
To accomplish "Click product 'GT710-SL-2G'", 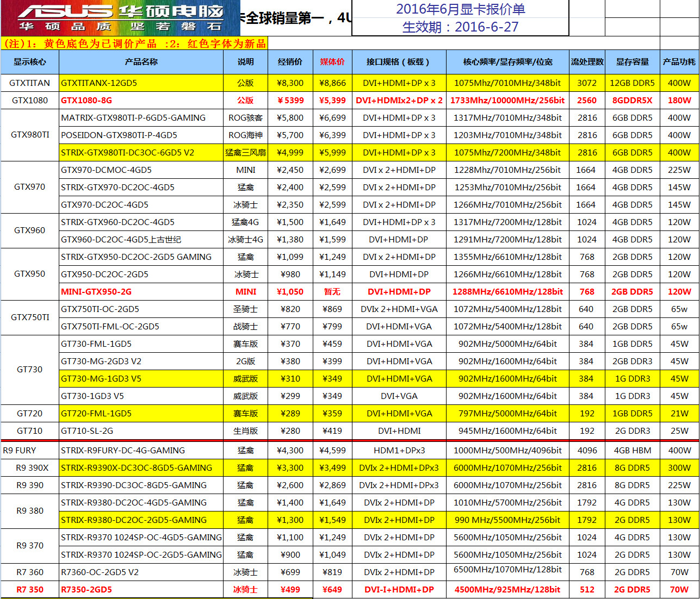I will (141, 431).
